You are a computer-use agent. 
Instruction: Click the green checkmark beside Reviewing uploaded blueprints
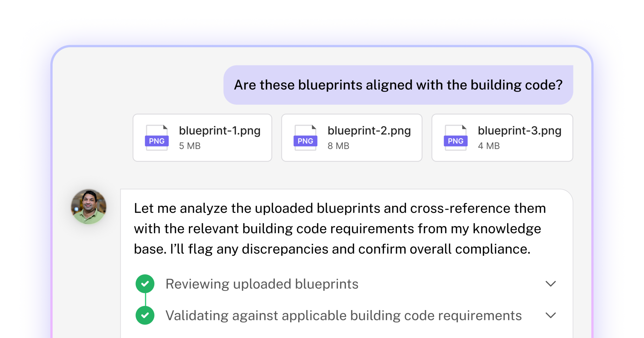145,283
